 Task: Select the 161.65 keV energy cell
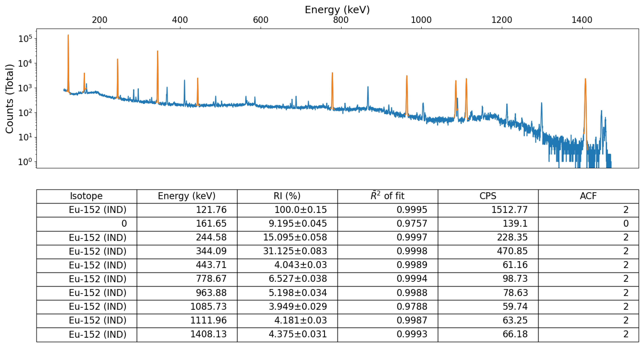(x=211, y=223)
